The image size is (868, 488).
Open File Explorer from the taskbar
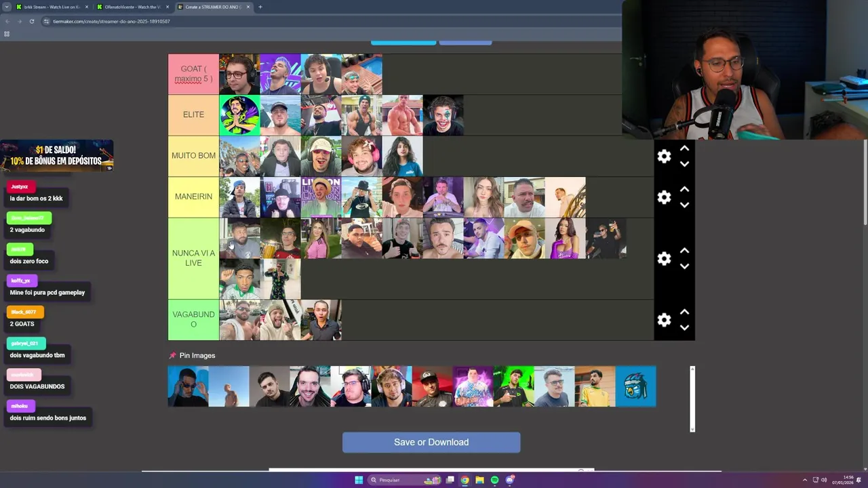pyautogui.click(x=479, y=480)
